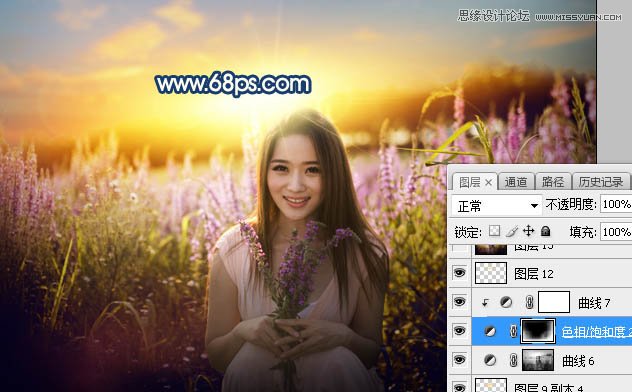Click the 填充 fill value field
This screenshot has width=632, height=392.
616,232
